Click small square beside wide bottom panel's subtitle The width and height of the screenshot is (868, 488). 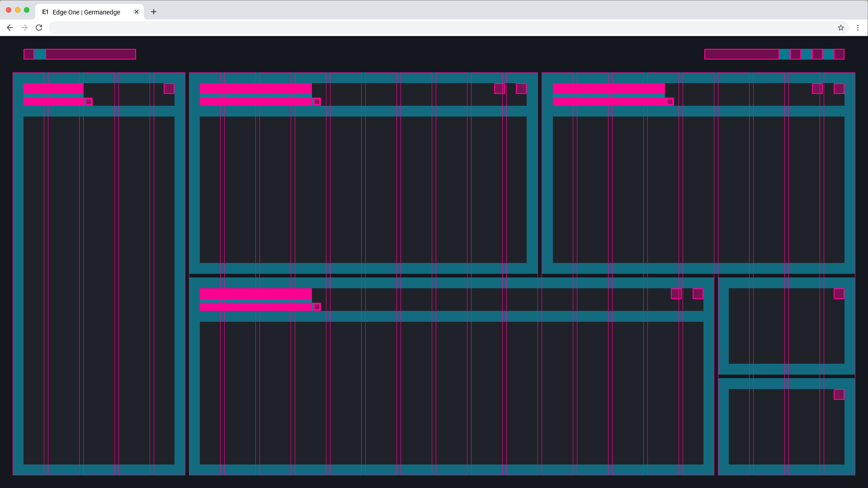(x=317, y=307)
